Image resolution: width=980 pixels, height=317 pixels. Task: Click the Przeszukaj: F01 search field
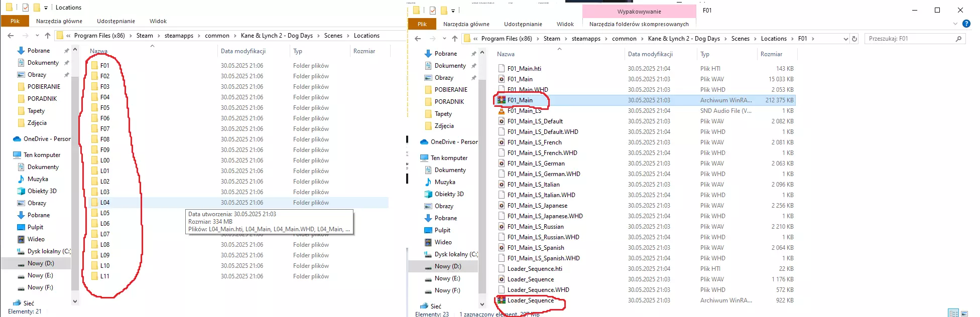[915, 39]
